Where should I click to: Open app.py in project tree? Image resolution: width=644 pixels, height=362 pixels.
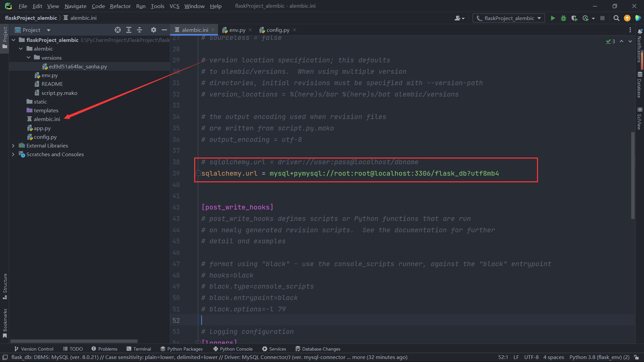[42, 128]
